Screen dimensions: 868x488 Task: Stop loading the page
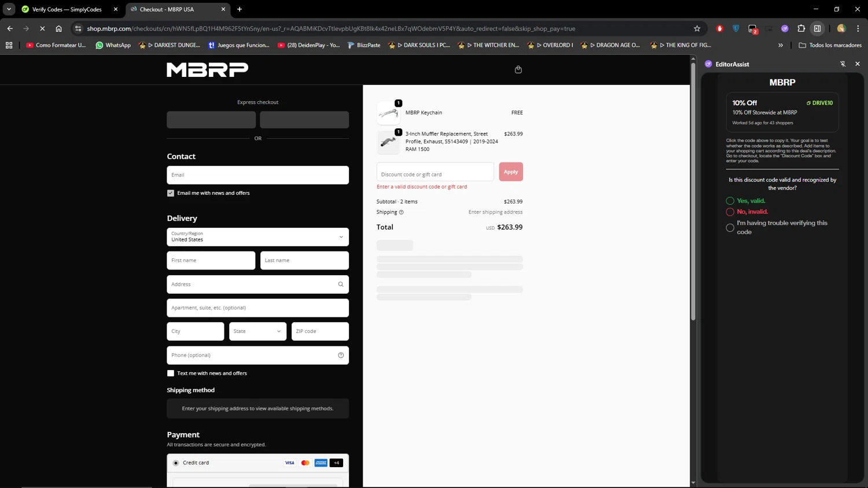42,28
